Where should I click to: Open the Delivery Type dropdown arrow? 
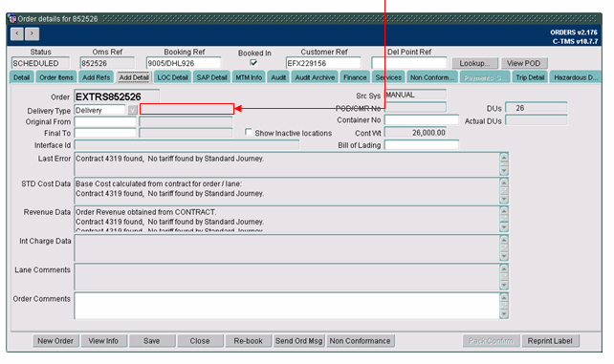pos(133,110)
